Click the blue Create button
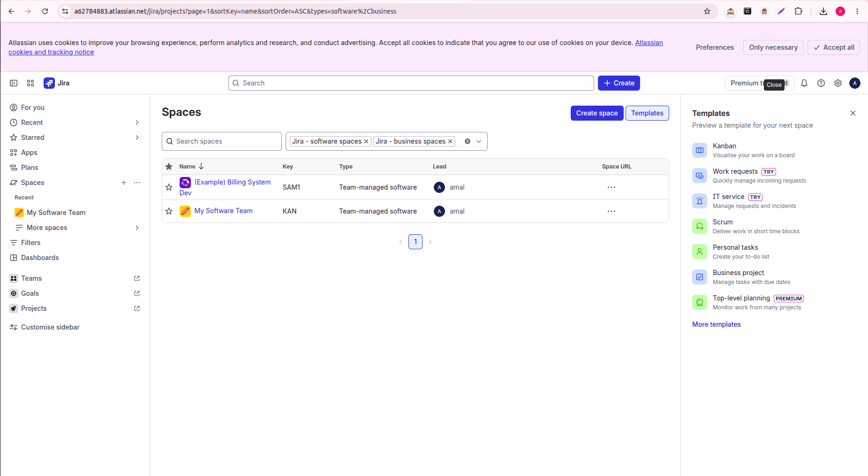 click(619, 83)
